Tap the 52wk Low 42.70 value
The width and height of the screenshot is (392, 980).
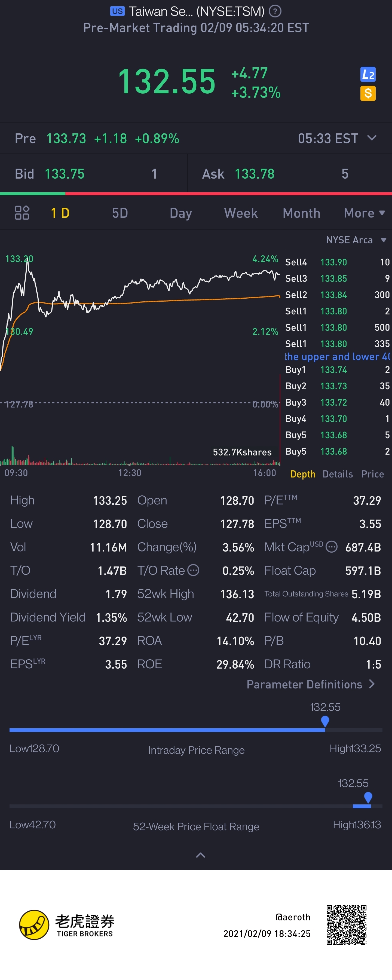(240, 617)
